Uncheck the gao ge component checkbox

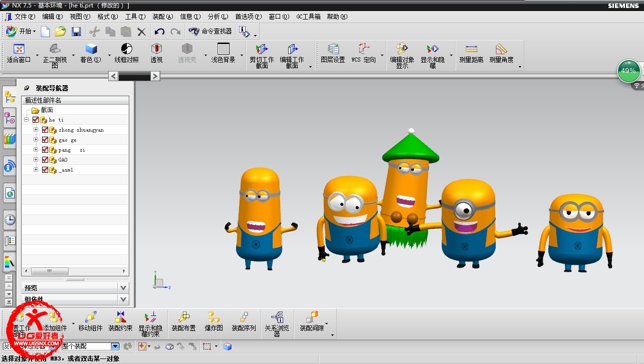45,140
